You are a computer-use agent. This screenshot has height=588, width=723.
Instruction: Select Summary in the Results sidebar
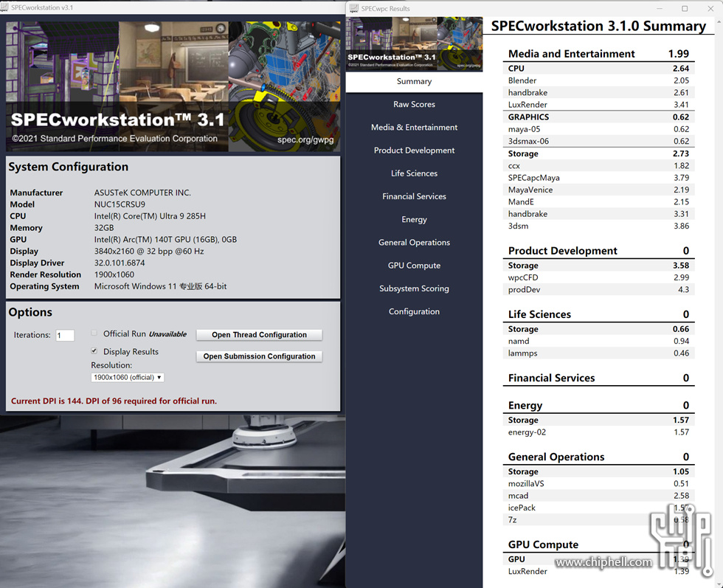point(414,81)
